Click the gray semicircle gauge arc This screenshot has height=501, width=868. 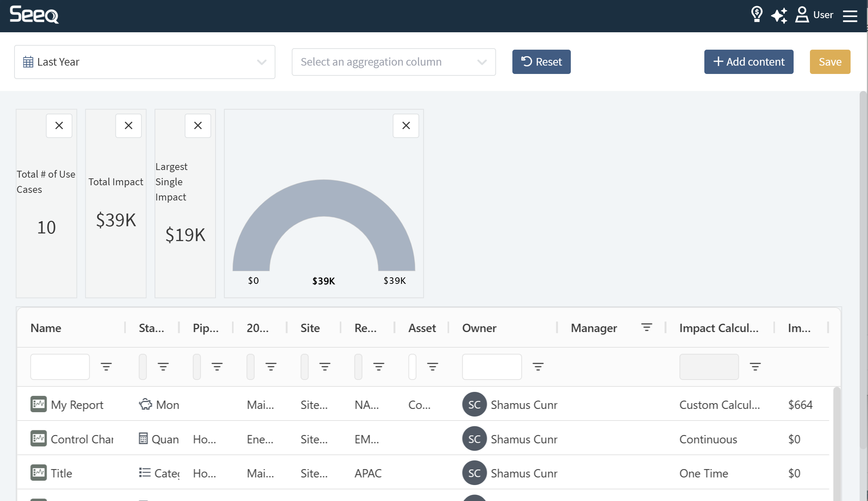click(x=324, y=198)
